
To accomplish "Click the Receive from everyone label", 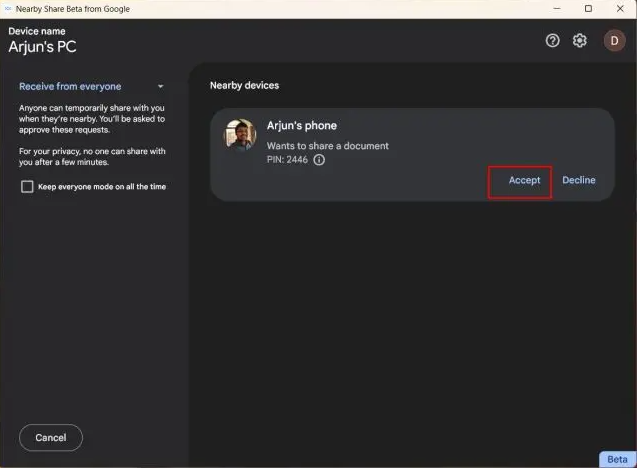I will coord(70,86).
